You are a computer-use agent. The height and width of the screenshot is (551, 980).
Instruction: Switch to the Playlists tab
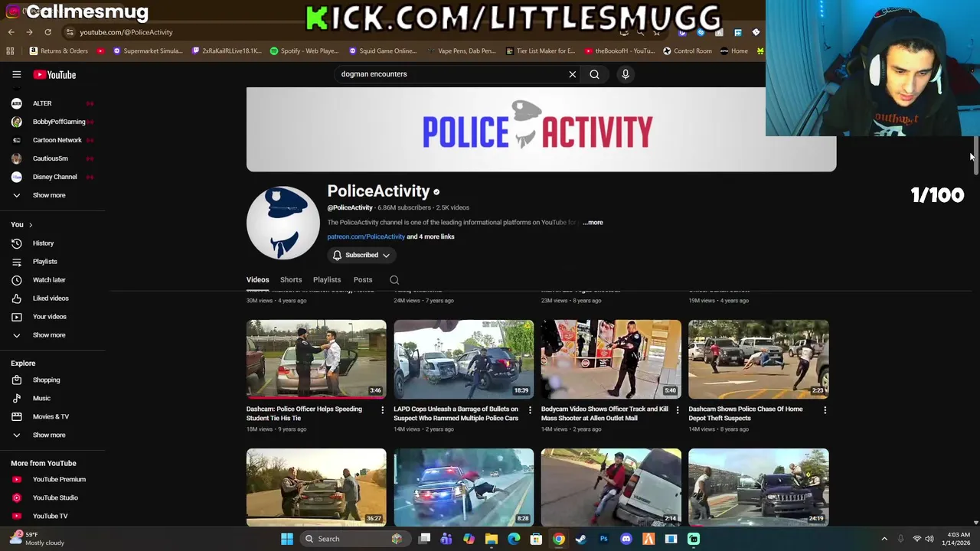click(x=327, y=280)
